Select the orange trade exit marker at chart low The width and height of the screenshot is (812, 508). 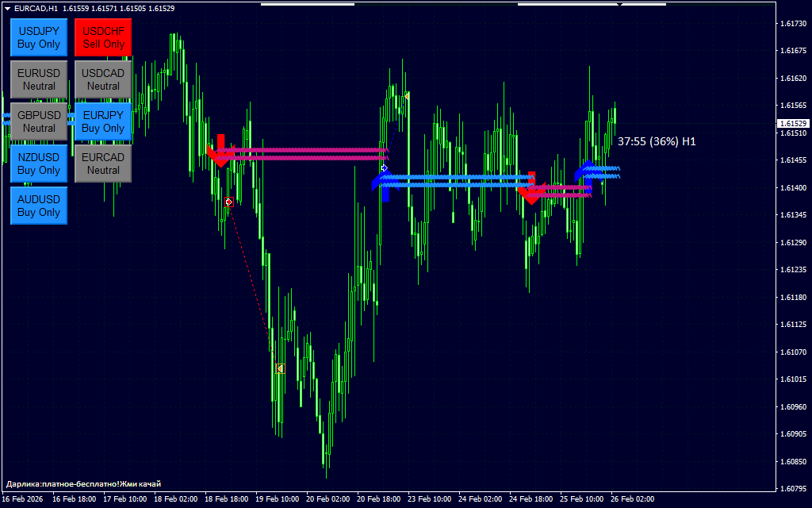pyautogui.click(x=280, y=368)
